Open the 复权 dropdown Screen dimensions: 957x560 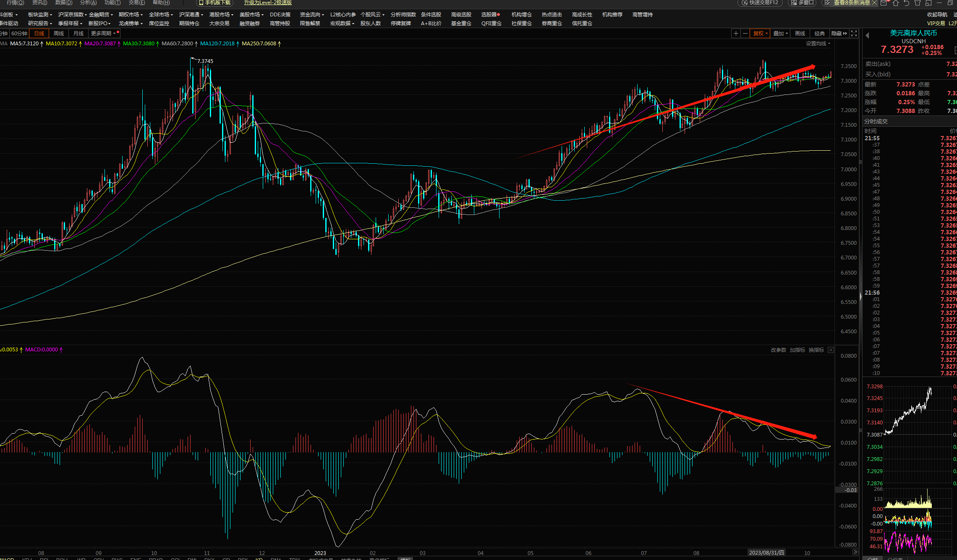pos(761,34)
